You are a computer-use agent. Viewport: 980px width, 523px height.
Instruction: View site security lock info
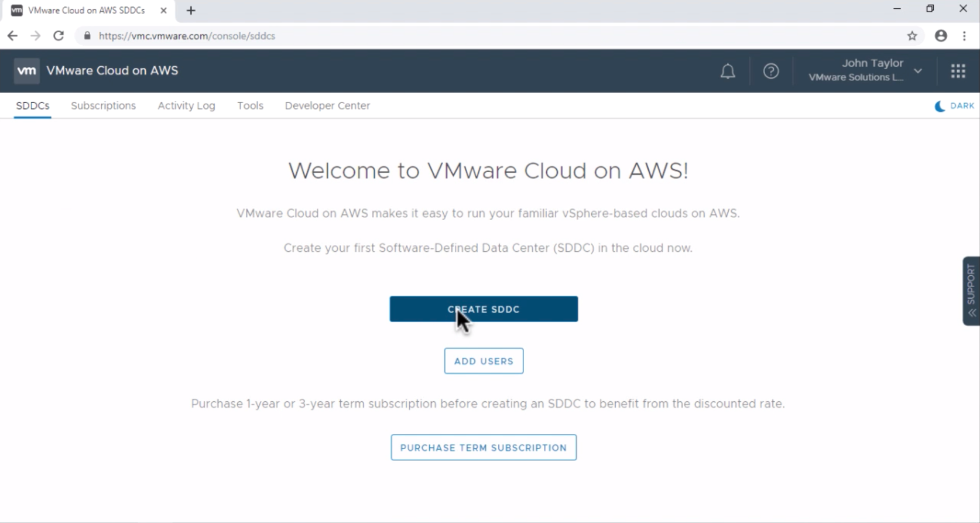(87, 36)
